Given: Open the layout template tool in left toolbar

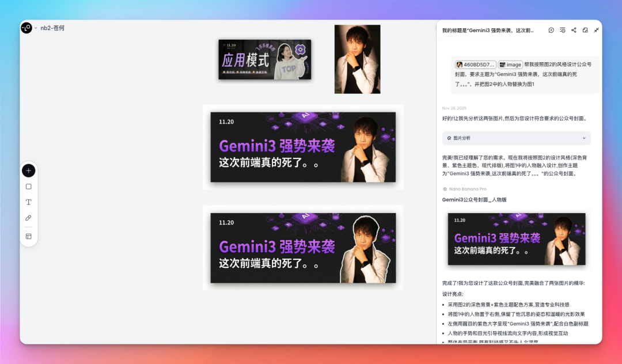Looking at the screenshot, I should pos(29,236).
